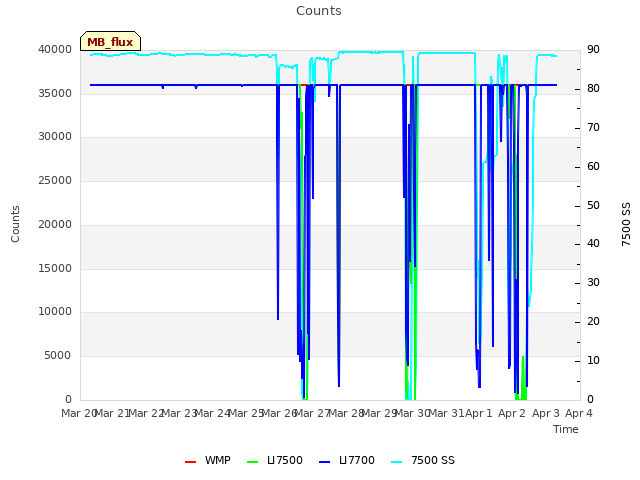
Task: Click the Apr 1 date label
Action: 479,413
